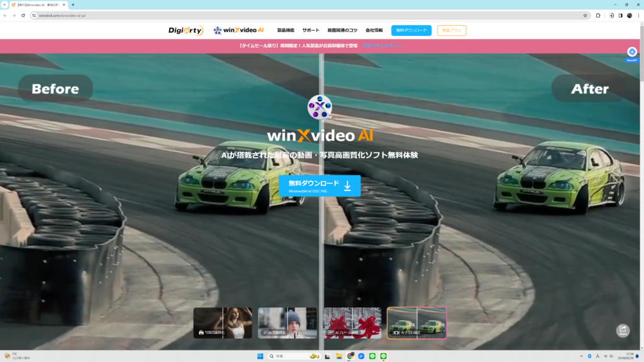
Task: Toggle the browser side panel
Action: (621, 16)
